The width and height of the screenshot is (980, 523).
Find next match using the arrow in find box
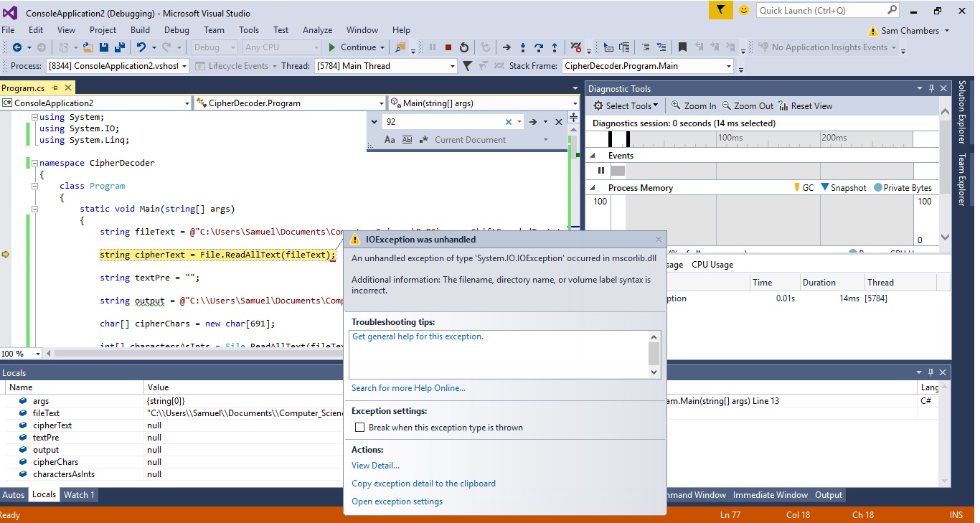click(x=533, y=122)
